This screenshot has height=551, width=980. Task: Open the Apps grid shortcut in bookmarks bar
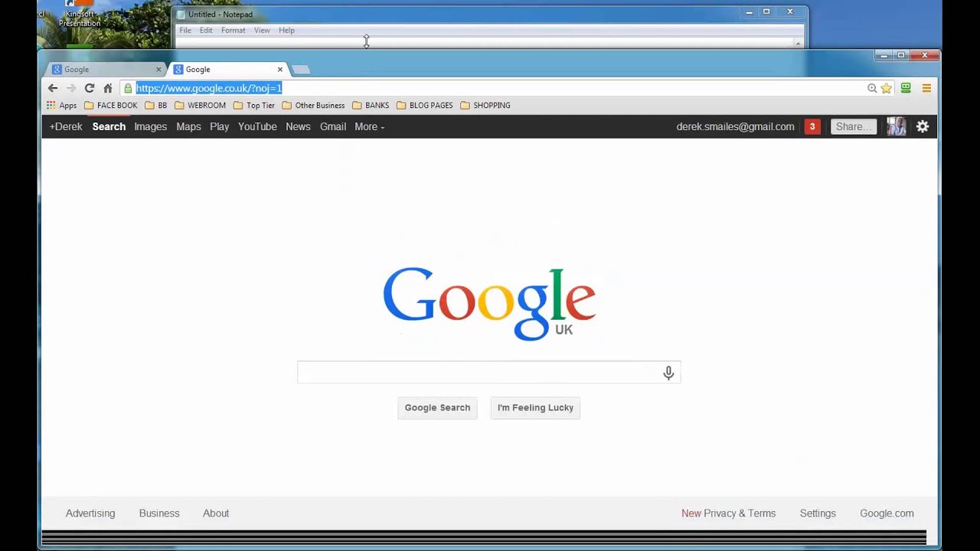(x=61, y=106)
